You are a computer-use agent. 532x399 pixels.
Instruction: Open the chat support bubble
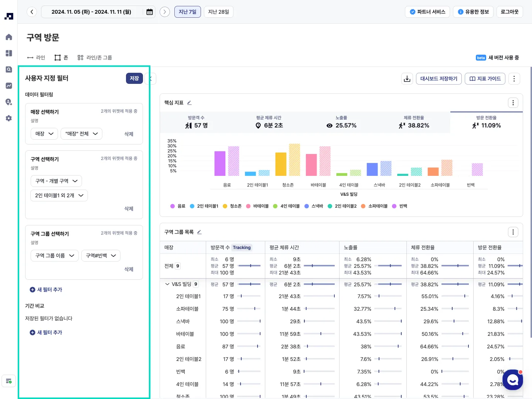click(513, 379)
